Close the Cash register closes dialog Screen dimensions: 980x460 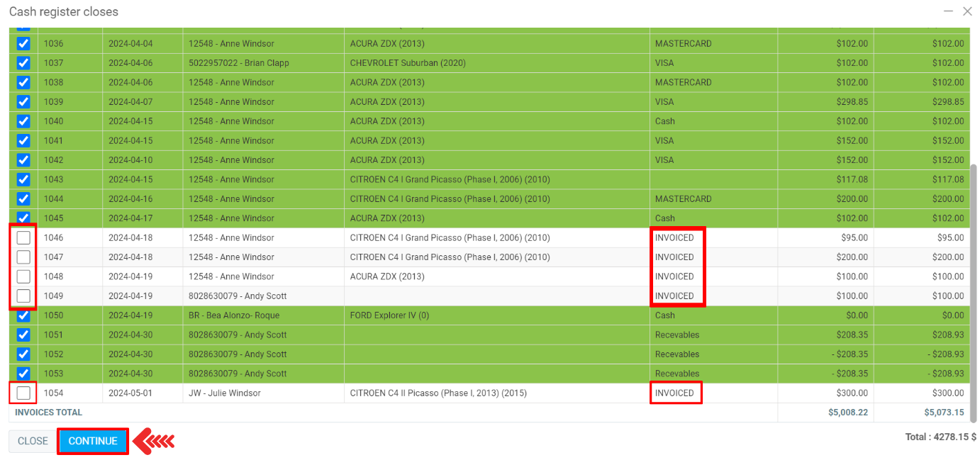pos(967,11)
